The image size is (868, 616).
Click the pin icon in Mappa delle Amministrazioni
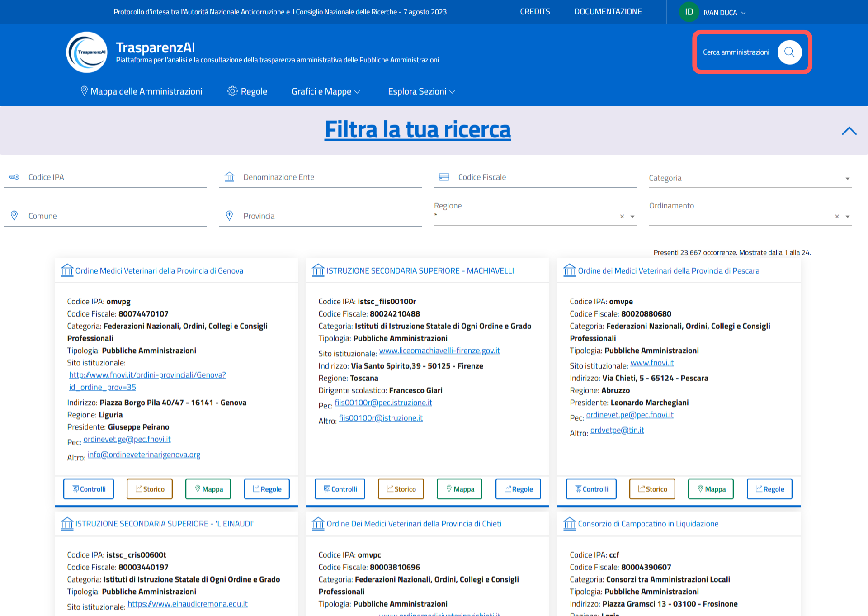click(84, 91)
